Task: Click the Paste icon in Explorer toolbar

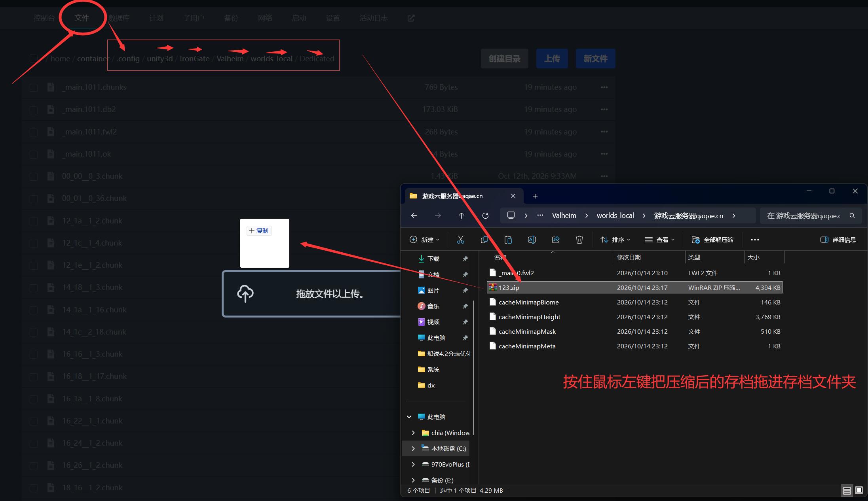Action: (508, 240)
